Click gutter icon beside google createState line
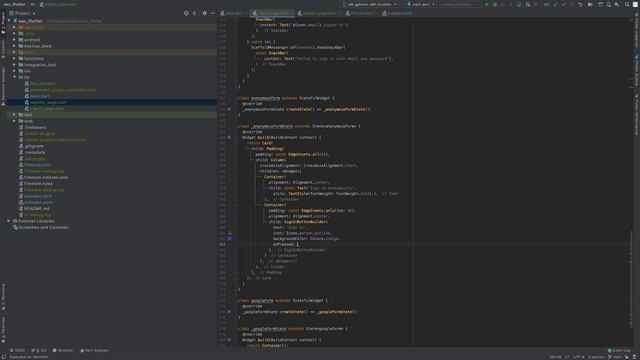 coord(229,311)
